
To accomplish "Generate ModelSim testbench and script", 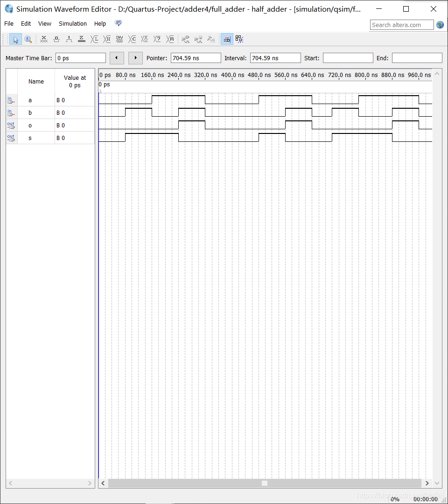I will click(211, 39).
